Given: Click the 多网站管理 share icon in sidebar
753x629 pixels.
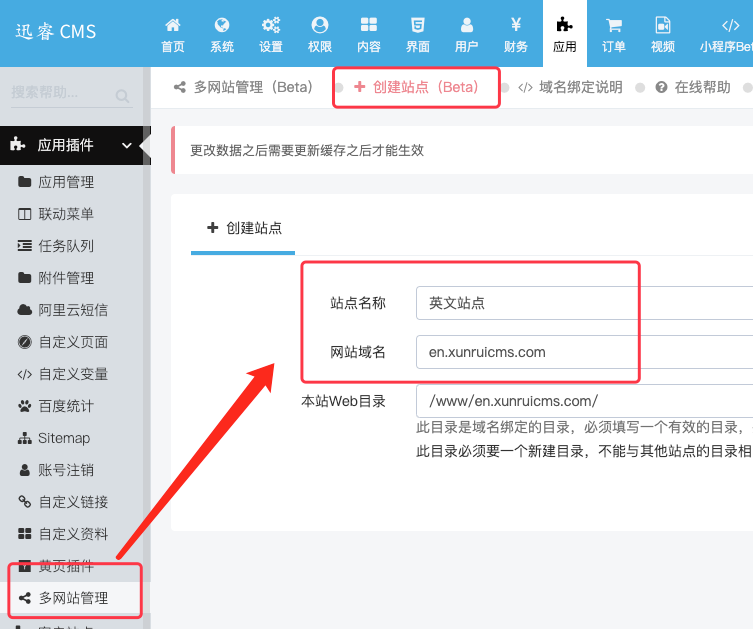Looking at the screenshot, I should (24, 598).
